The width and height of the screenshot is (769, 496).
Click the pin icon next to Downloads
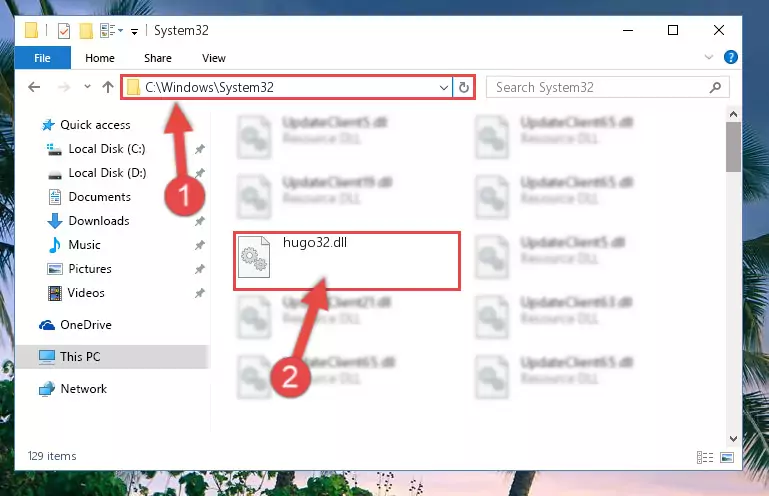point(200,221)
